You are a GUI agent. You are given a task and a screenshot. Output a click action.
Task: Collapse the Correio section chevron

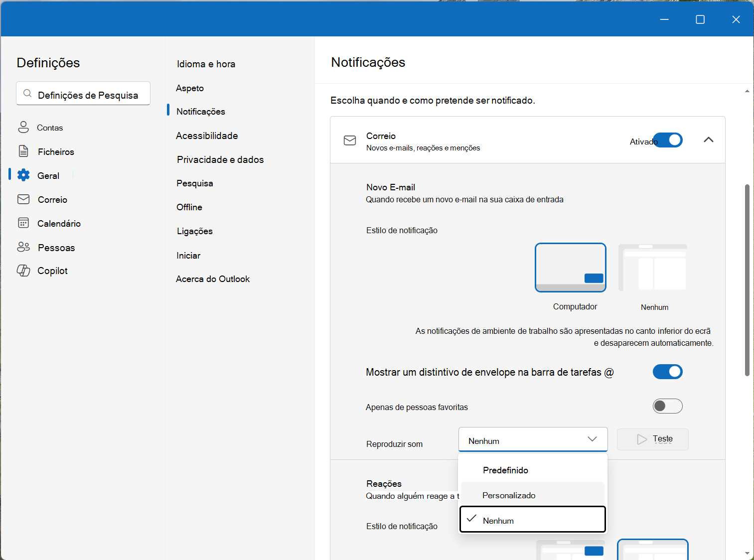[x=709, y=140]
